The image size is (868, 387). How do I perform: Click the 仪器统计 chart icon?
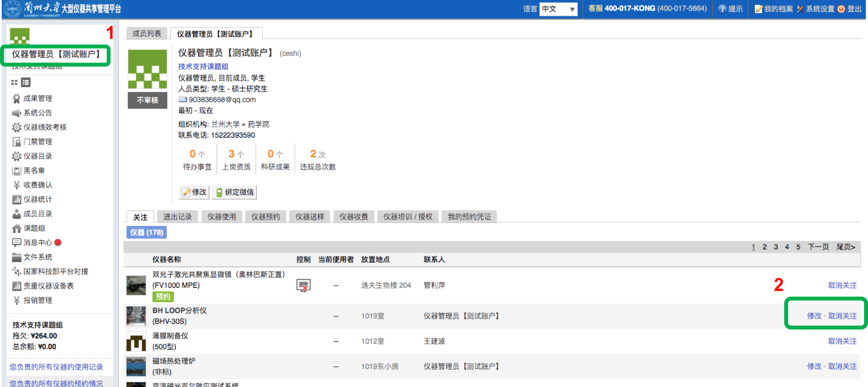click(x=16, y=199)
